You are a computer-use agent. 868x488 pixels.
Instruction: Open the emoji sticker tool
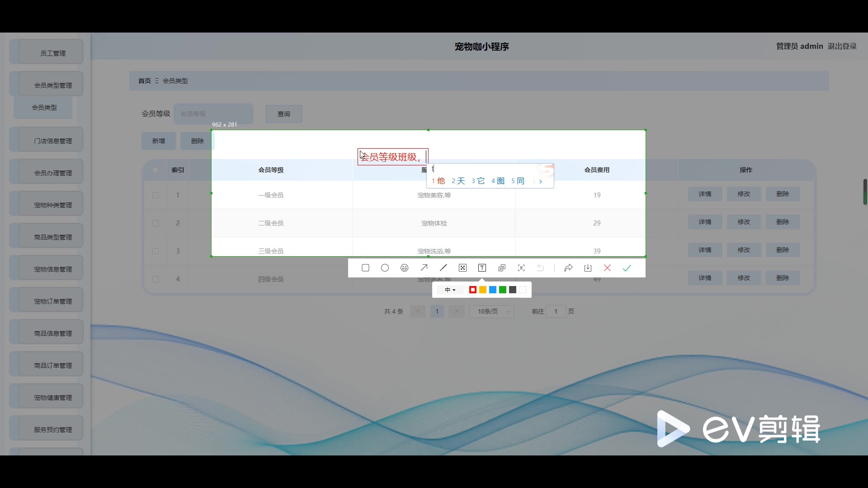(x=404, y=268)
